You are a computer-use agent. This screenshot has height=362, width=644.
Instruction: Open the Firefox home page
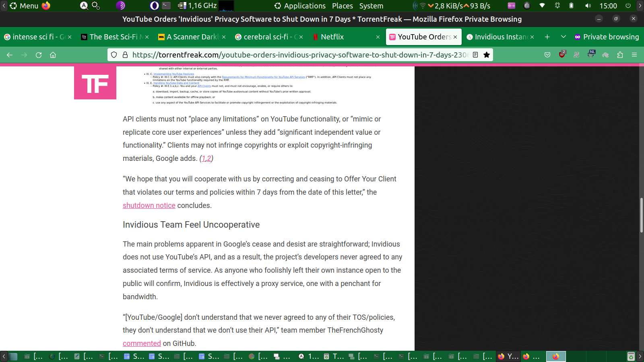click(x=53, y=55)
